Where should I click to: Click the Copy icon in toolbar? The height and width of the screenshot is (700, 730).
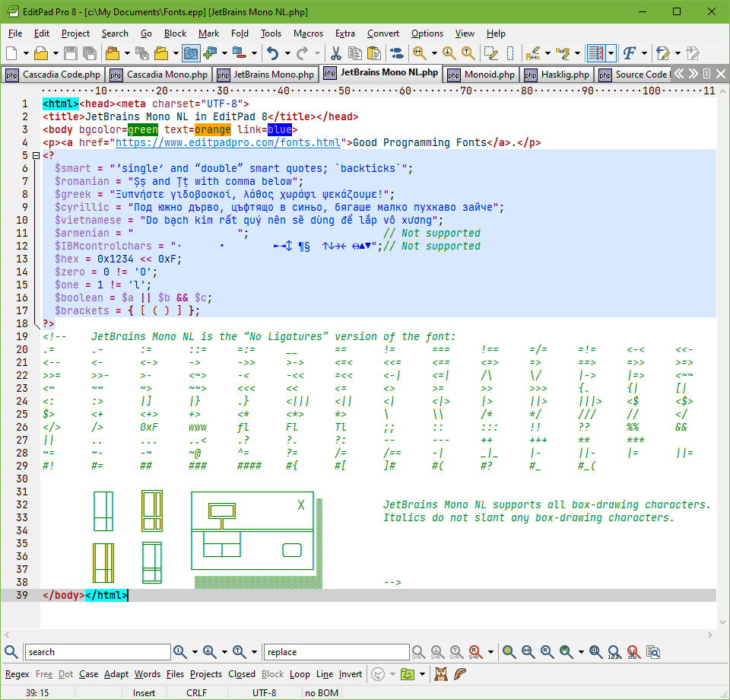pyautogui.click(x=355, y=53)
